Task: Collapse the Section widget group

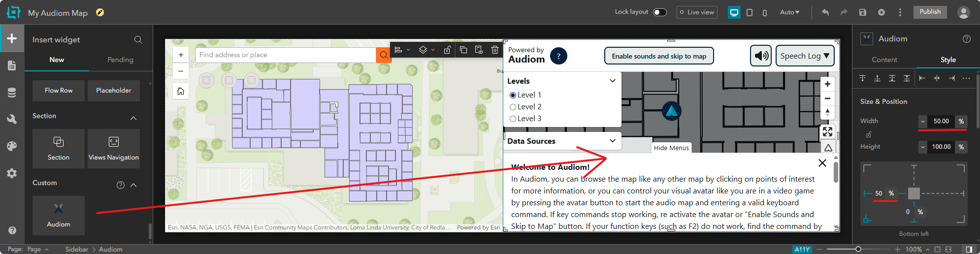Action: coord(133,118)
